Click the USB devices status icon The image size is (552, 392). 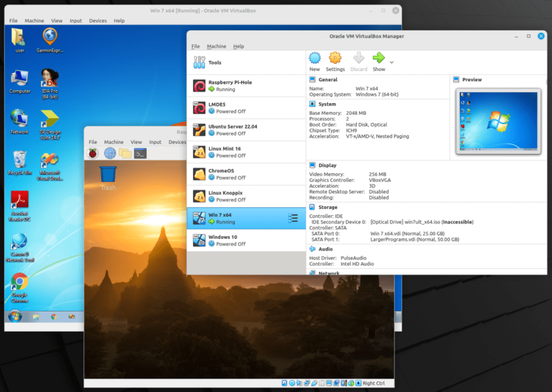pyautogui.click(x=314, y=383)
